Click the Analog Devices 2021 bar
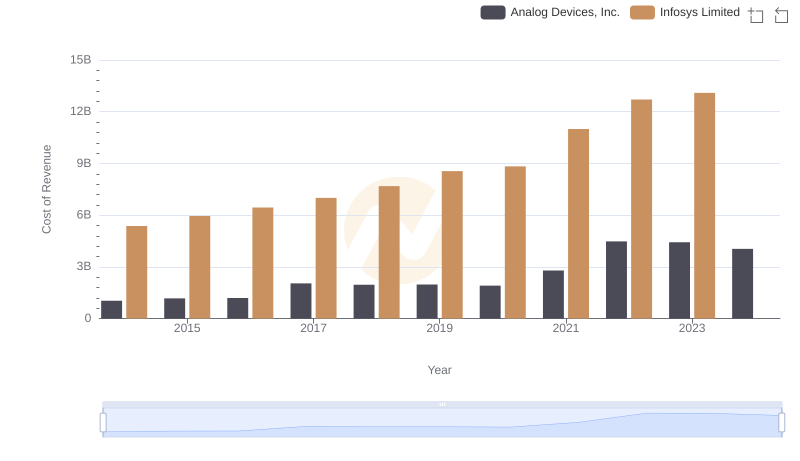Viewport: 800px width, 461px height. click(x=553, y=294)
